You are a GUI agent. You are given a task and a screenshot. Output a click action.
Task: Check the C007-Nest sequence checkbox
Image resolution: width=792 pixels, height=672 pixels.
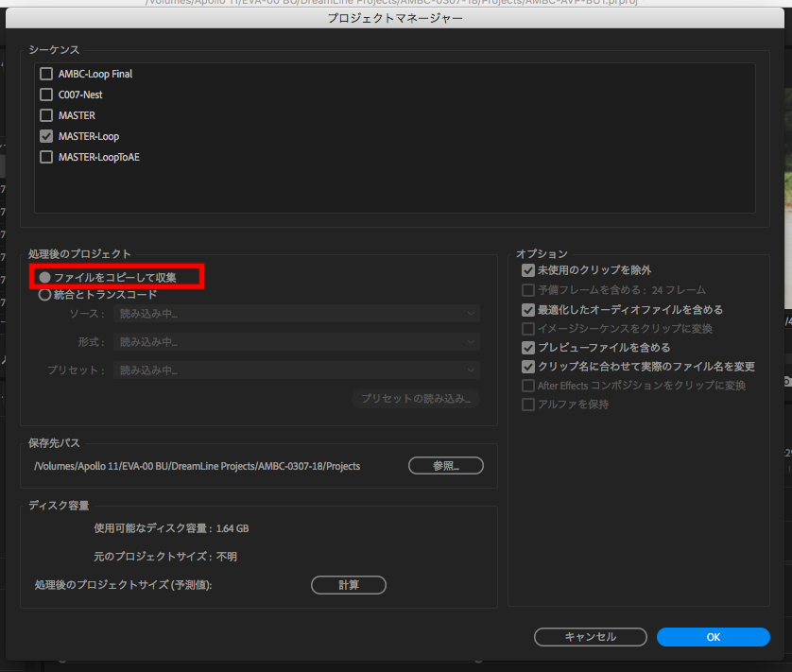46,95
